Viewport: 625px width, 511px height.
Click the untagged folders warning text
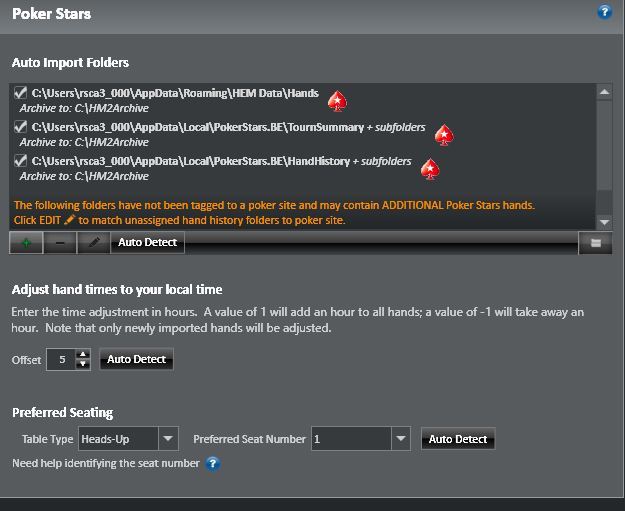point(274,212)
